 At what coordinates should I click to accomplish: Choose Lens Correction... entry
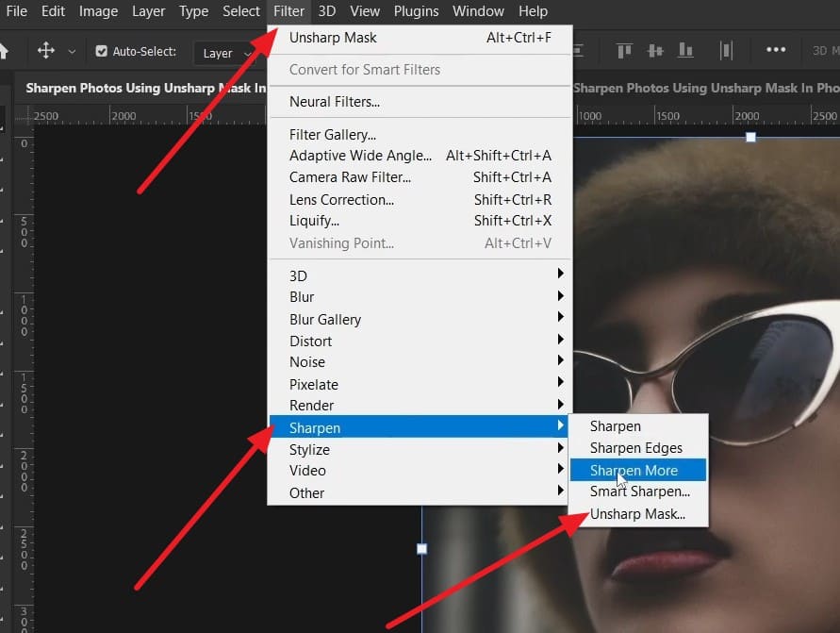click(x=420, y=200)
